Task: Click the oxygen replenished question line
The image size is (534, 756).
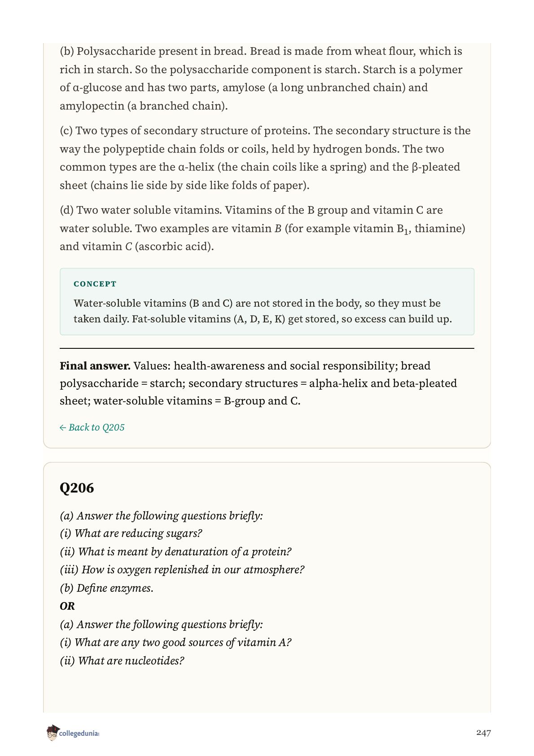Action: 182,570
